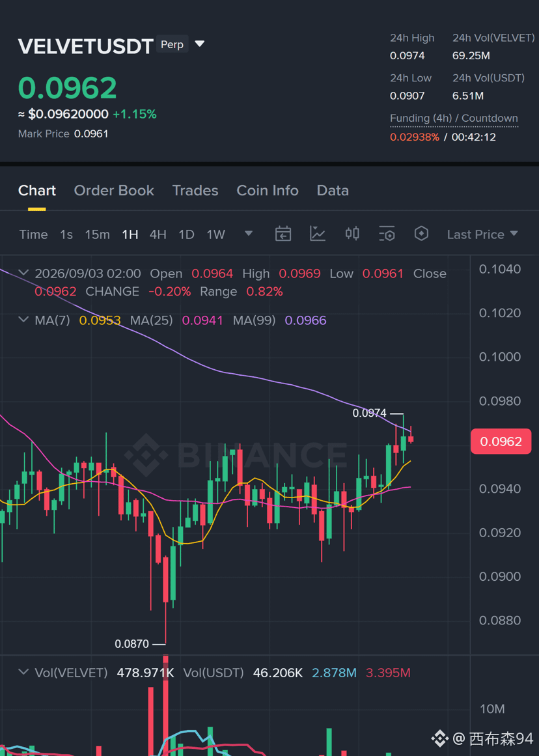The width and height of the screenshot is (539, 756).
Task: Select the 1H timeframe interval
Action: coord(130,234)
